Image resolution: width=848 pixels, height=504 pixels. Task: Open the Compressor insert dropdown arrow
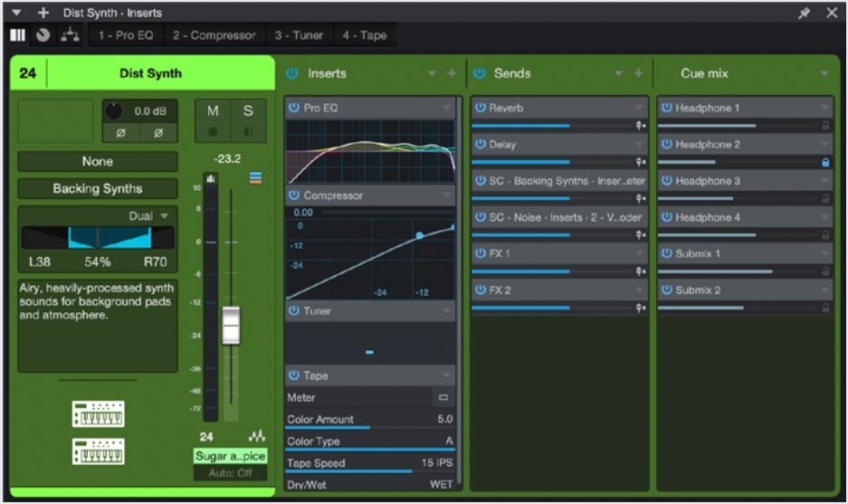click(x=447, y=195)
